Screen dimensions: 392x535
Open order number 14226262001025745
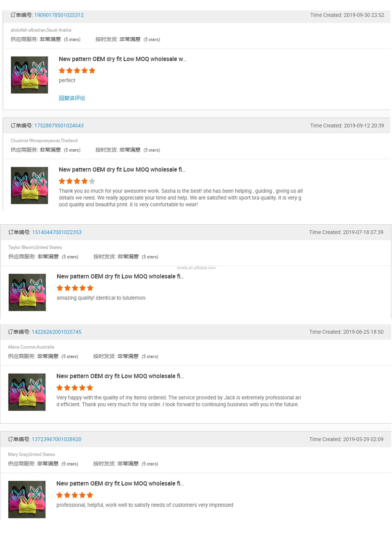(x=56, y=332)
